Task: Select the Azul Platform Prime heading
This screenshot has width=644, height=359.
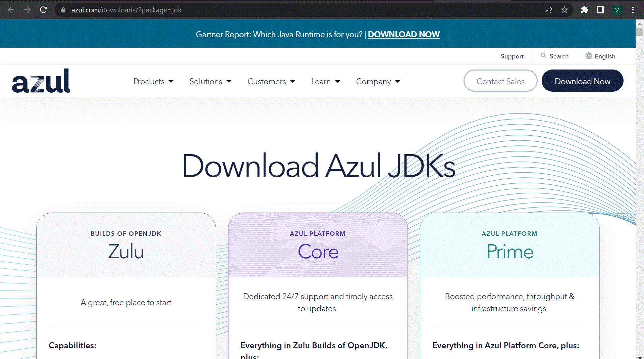Action: [x=509, y=252]
